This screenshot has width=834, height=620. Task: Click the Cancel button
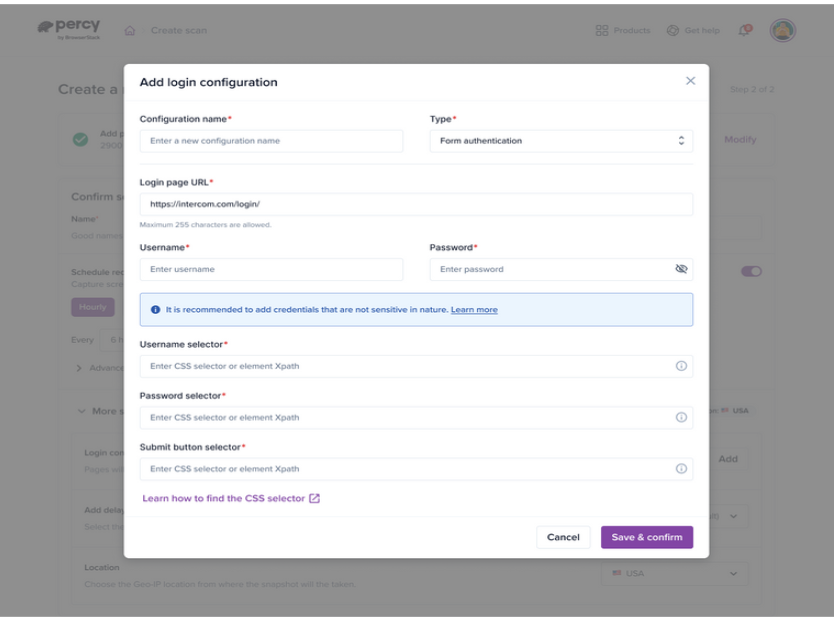[x=563, y=537]
